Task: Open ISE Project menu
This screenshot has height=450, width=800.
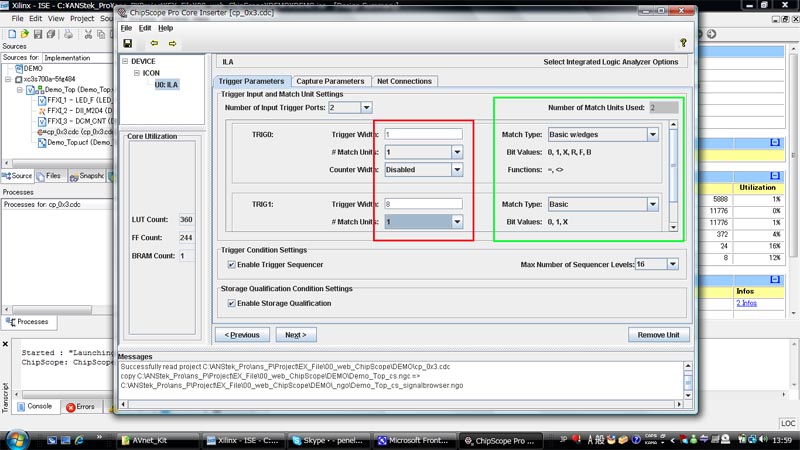Action: pos(82,18)
